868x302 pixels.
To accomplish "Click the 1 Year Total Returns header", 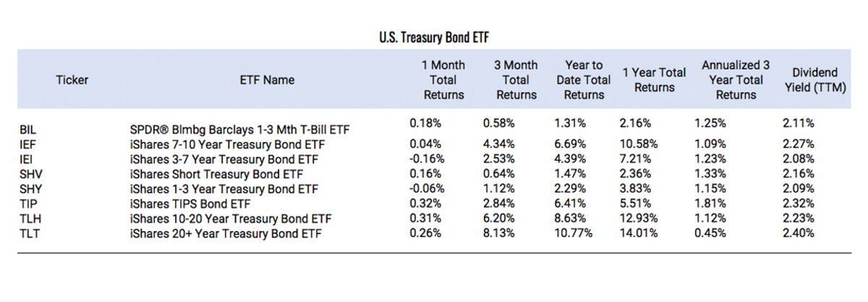I will [655, 80].
